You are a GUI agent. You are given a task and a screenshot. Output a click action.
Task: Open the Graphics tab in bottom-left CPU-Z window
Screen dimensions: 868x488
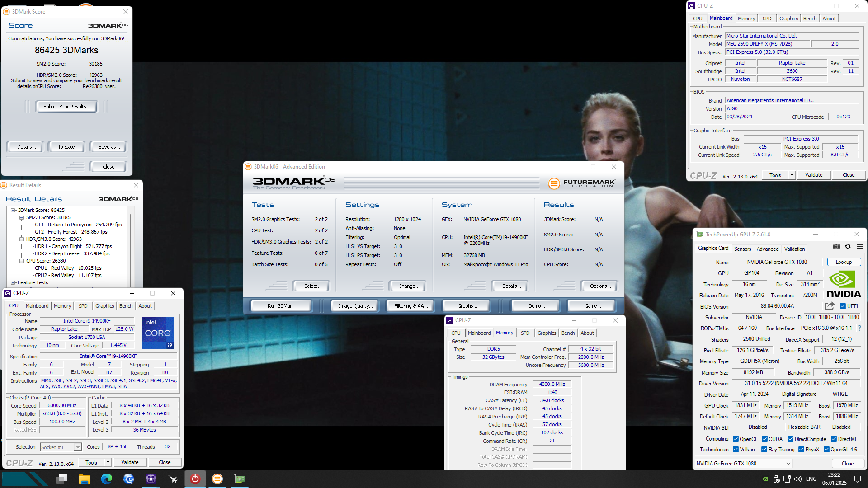point(105,306)
